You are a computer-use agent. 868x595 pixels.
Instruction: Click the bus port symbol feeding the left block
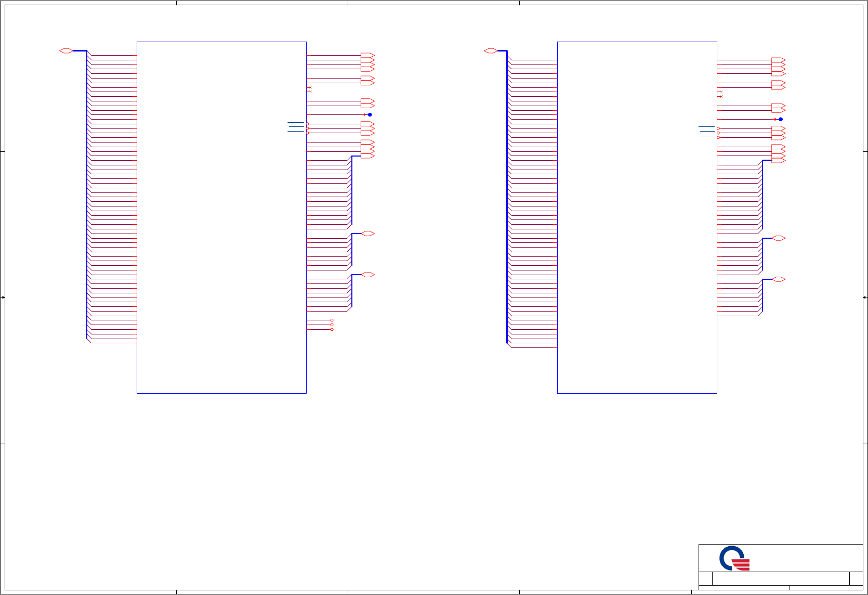tap(67, 50)
